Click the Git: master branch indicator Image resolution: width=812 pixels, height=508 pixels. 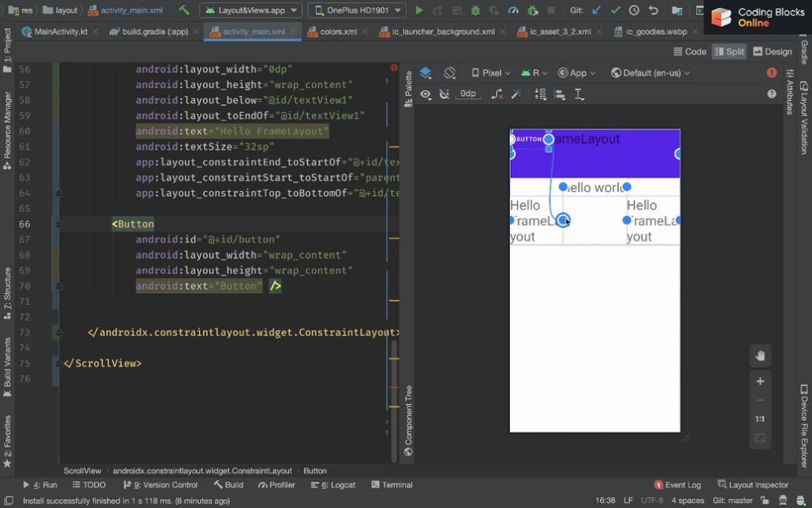[732, 501]
